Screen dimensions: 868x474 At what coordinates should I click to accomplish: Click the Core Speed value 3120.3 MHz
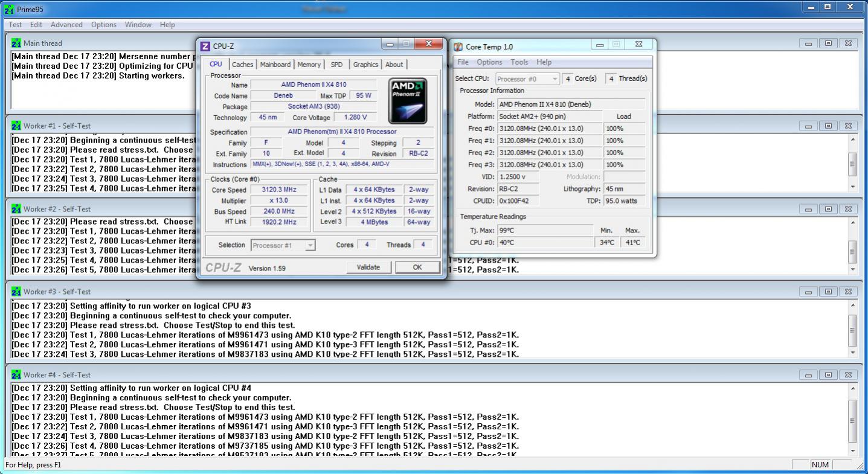[x=279, y=190]
